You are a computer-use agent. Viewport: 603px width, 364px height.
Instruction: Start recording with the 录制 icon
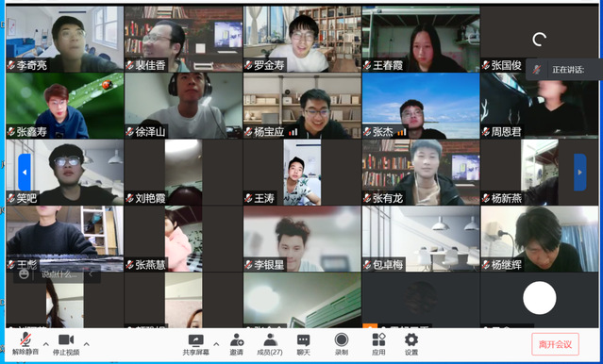[x=341, y=343]
